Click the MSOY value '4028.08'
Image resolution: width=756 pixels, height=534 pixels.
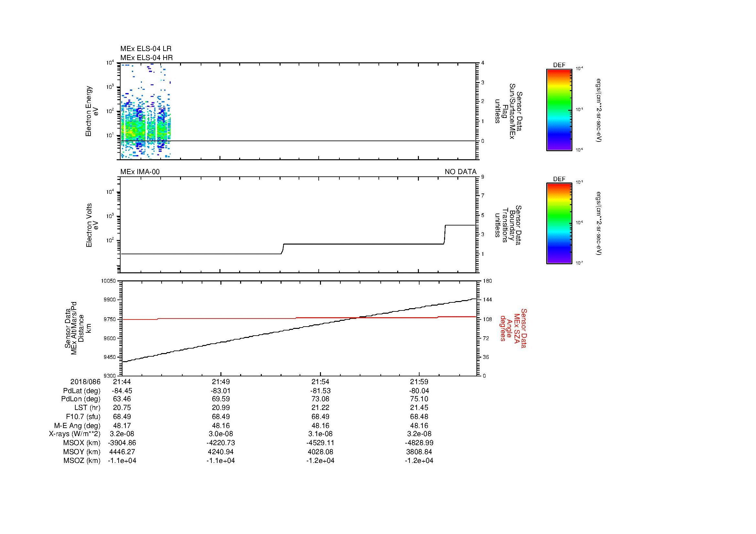point(320,452)
